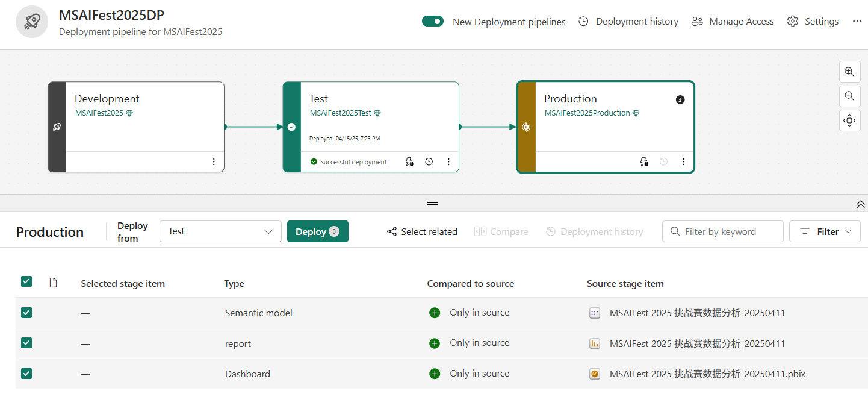Fit pipeline canvas to view
The image size is (868, 394).
tap(849, 120)
